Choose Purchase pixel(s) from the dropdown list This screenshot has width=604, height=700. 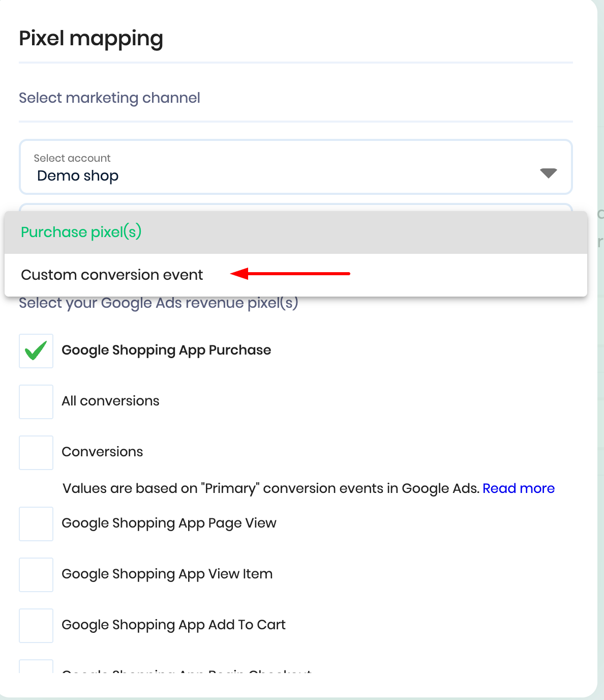(x=81, y=232)
